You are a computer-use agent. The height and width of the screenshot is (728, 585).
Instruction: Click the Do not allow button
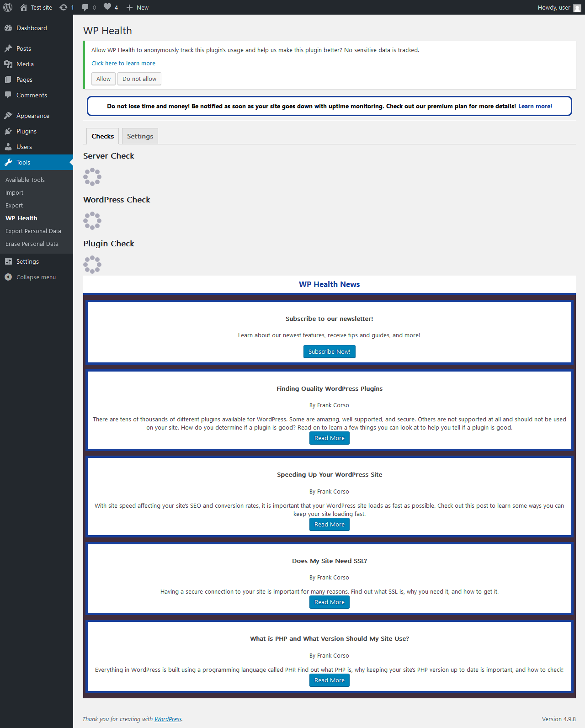[x=139, y=79]
